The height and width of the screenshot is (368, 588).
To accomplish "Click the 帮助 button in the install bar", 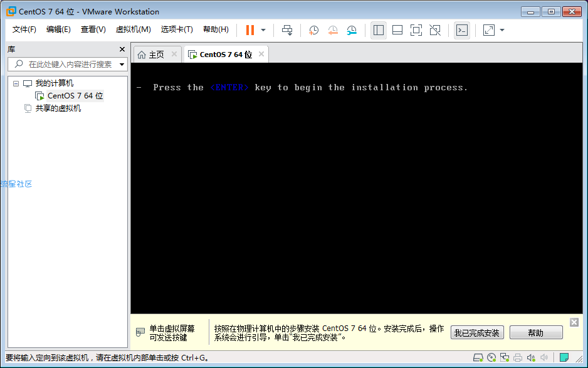I will 536,333.
